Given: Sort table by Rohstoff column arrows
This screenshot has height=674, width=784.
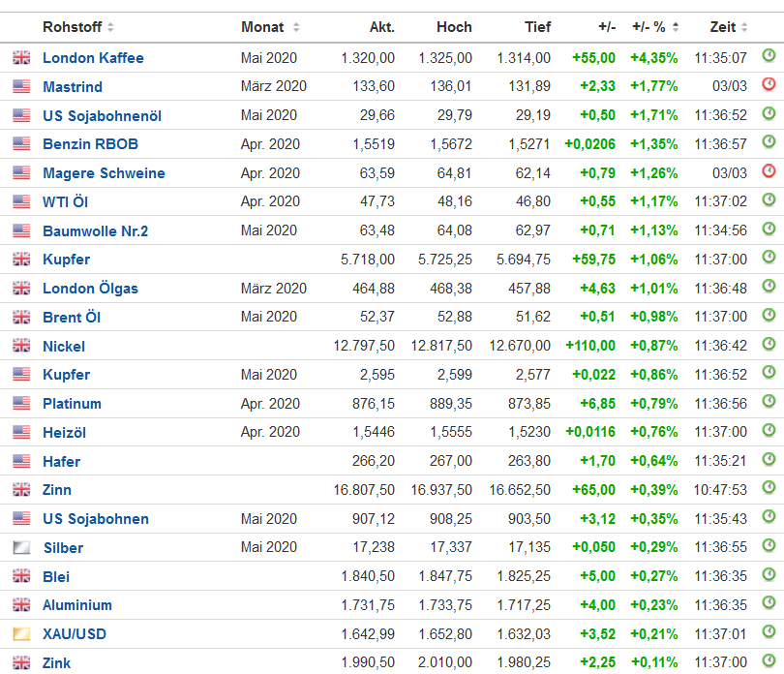Looking at the screenshot, I should pos(110,27).
